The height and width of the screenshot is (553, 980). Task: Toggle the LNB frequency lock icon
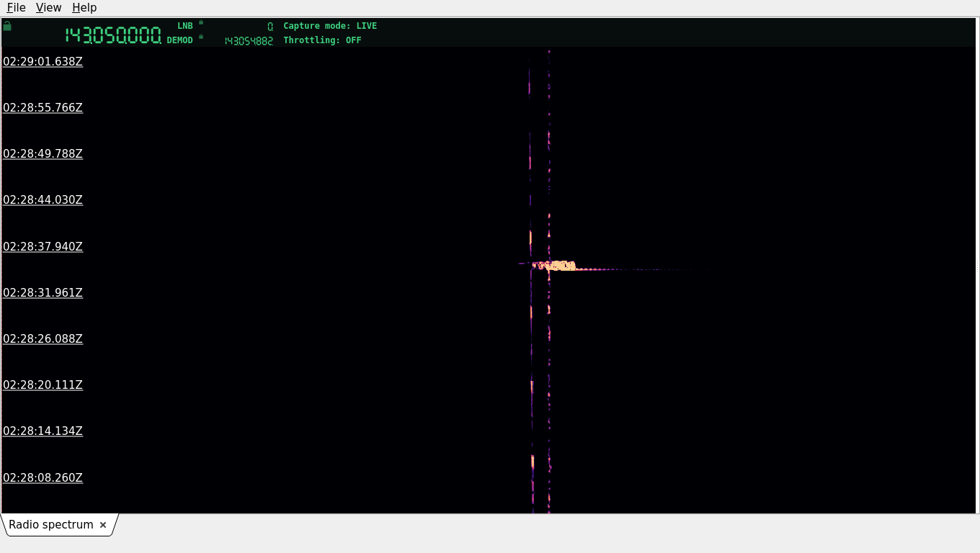201,22
